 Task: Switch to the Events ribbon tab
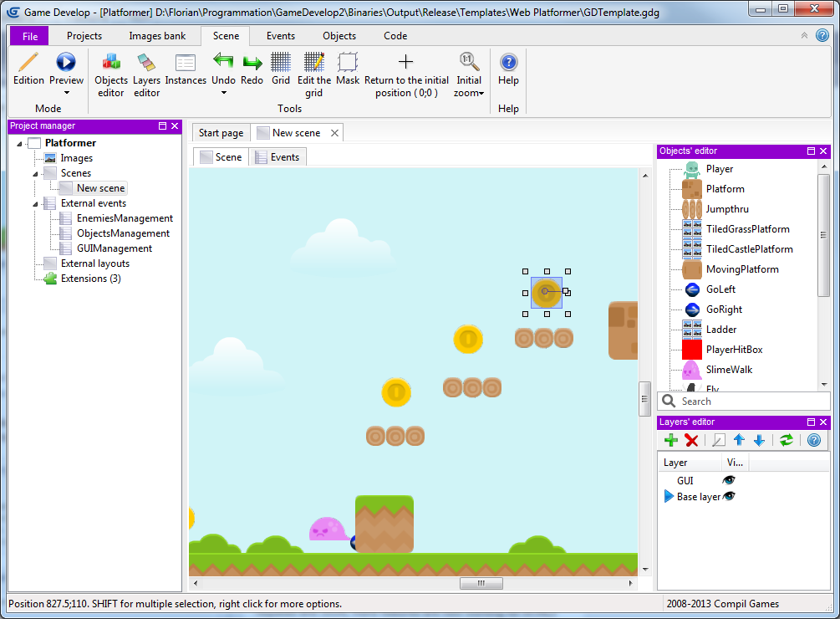(x=280, y=36)
